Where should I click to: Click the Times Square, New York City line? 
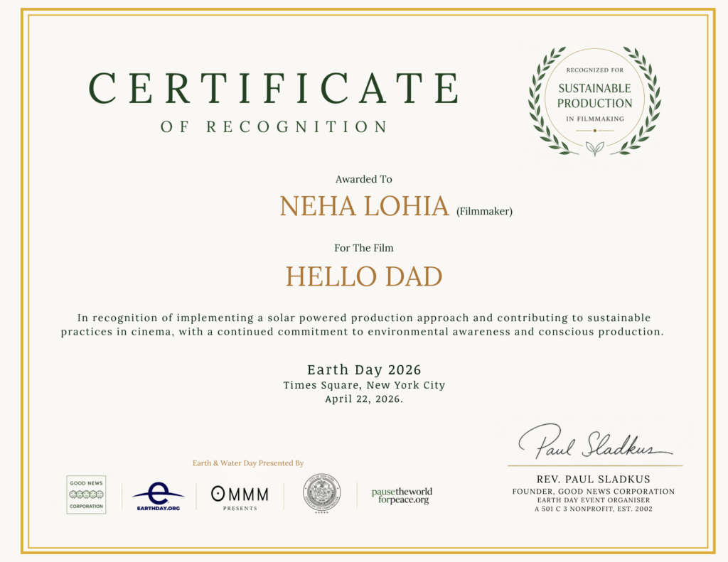point(364,385)
